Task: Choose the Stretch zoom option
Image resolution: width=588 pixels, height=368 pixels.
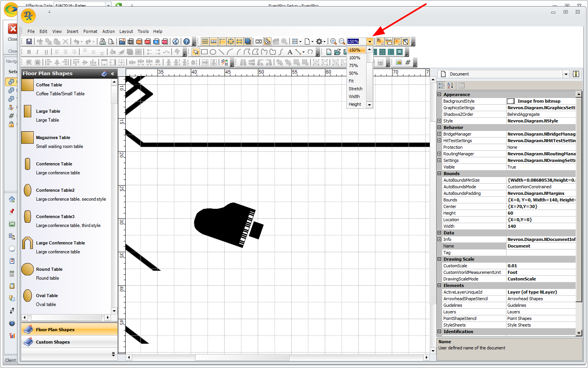Action: point(356,89)
